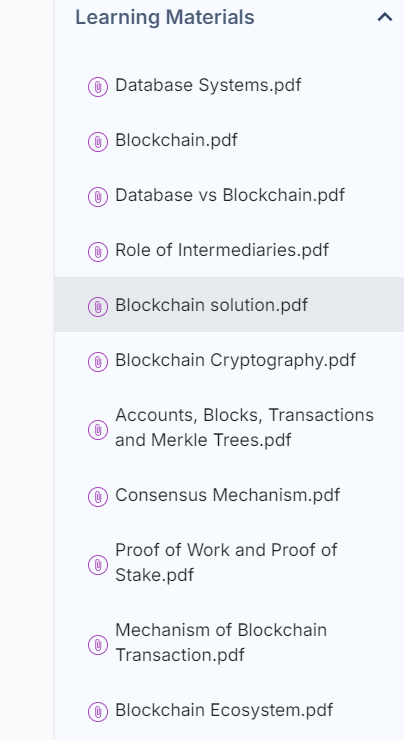
Task: Click the attachment icon next to Blockchain Ecosystem.pdf
Action: (x=98, y=711)
